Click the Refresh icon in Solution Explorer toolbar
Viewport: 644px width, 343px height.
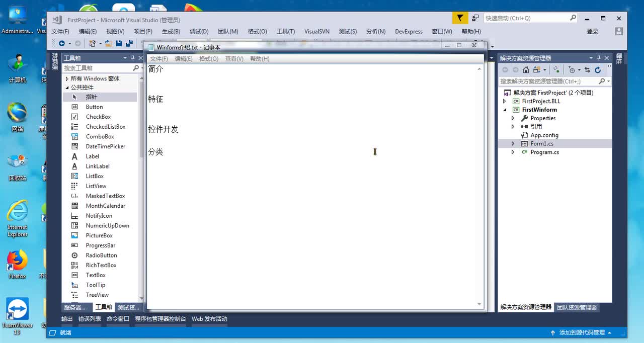pos(598,70)
